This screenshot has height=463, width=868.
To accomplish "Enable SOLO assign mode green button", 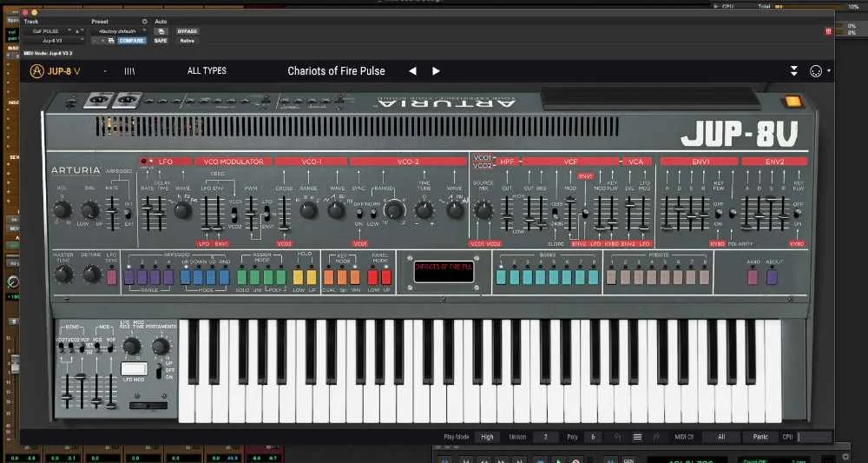I will point(242,277).
